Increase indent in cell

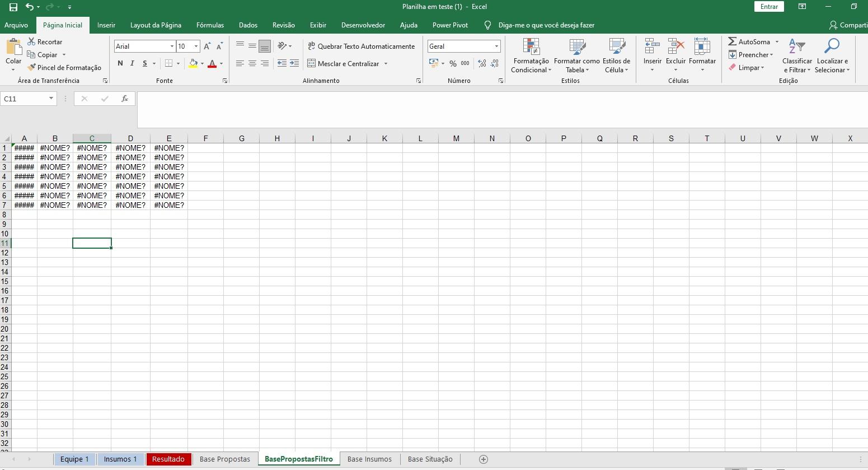(294, 63)
